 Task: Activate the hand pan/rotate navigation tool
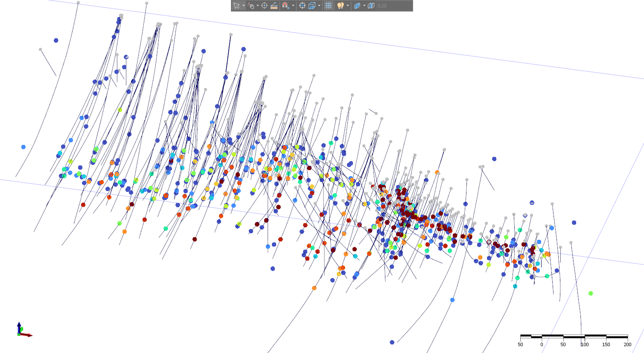pos(251,6)
